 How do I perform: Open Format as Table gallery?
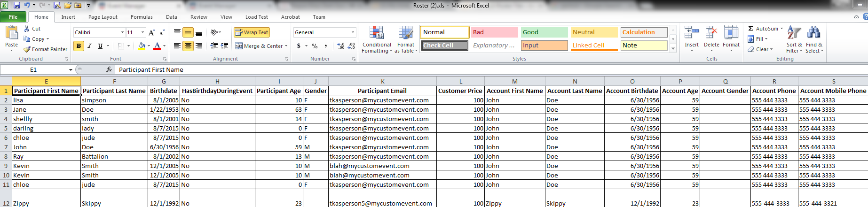coord(406,39)
